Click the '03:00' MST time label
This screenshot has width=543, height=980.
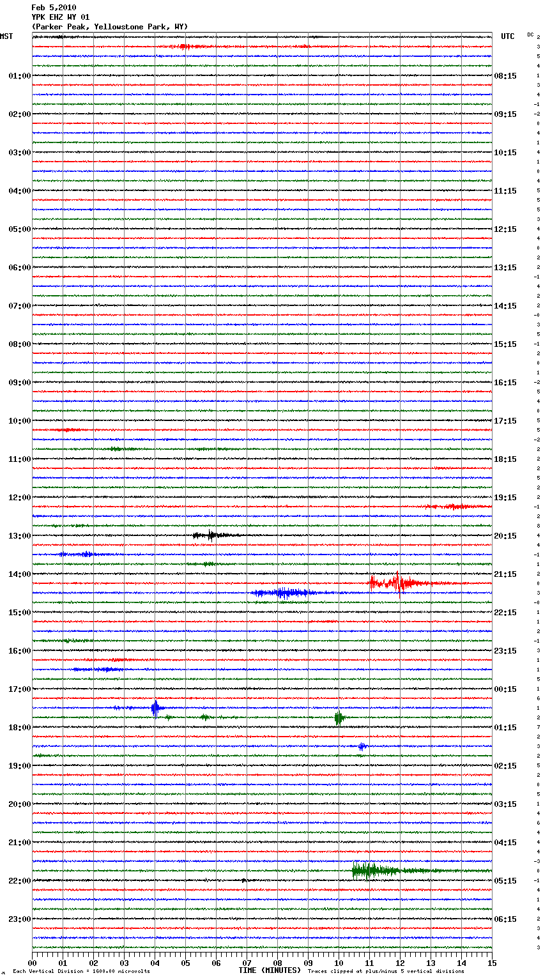pyautogui.click(x=20, y=153)
